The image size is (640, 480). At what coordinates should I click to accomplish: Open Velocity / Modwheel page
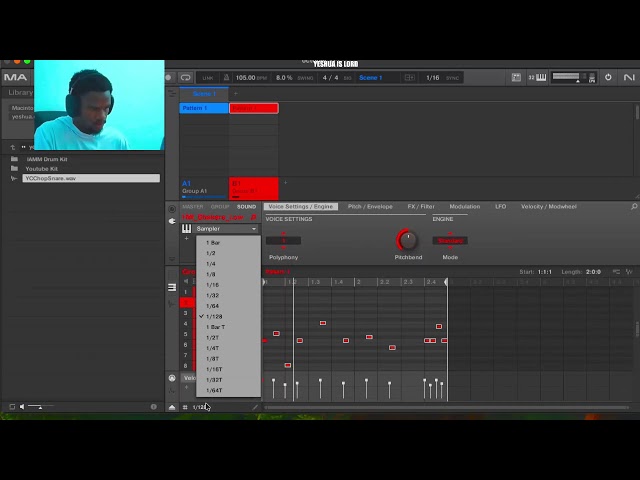549,207
